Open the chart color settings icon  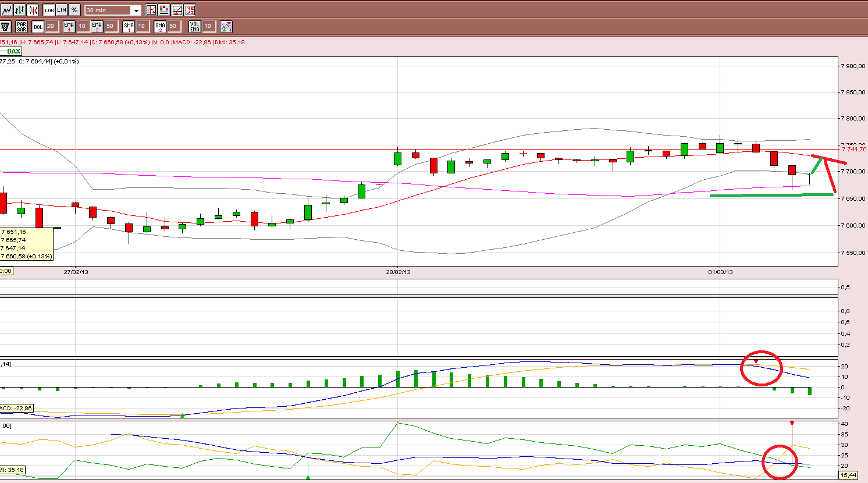(x=164, y=10)
